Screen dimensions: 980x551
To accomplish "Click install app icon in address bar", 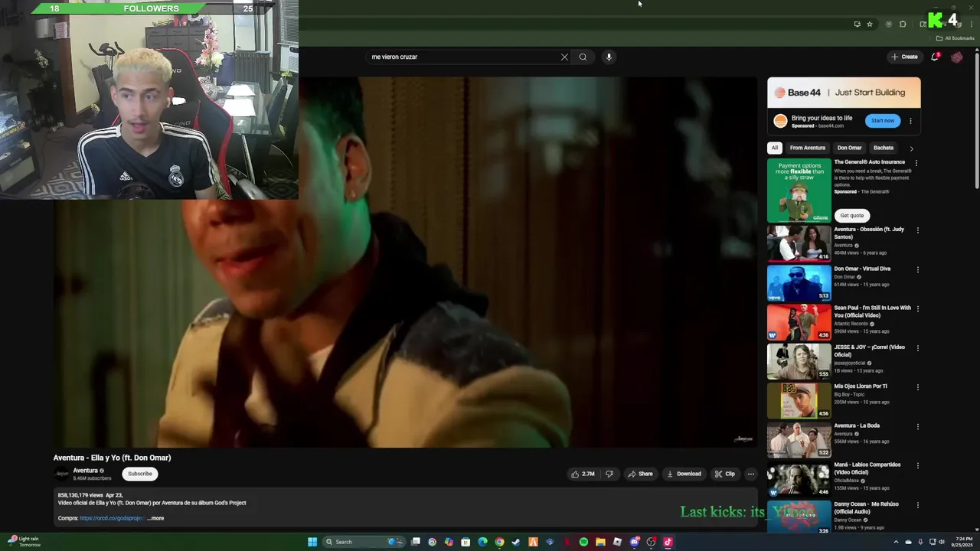I will click(x=857, y=24).
